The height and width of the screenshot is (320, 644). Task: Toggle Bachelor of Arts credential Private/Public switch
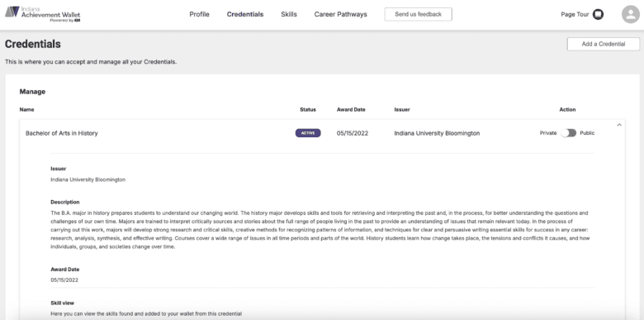tap(568, 133)
